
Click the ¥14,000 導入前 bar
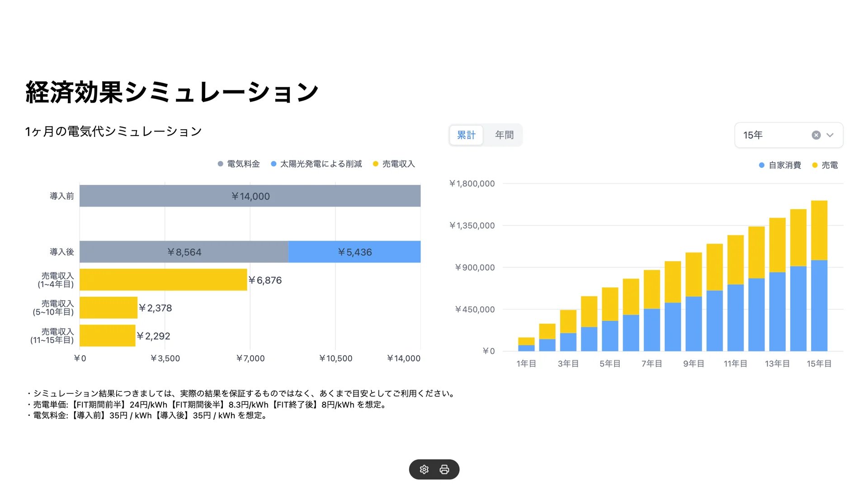coord(250,196)
